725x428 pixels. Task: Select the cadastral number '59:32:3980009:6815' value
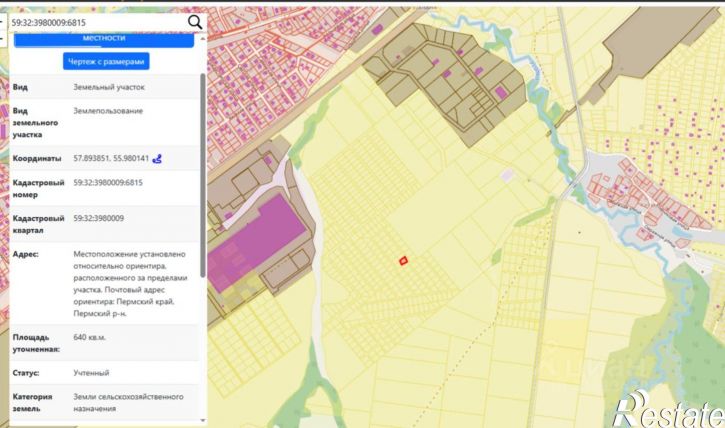(x=108, y=183)
